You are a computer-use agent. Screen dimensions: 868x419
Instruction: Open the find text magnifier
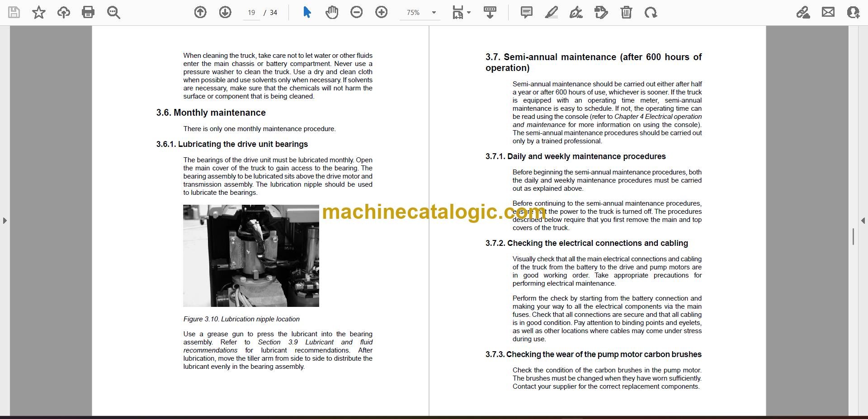[113, 12]
